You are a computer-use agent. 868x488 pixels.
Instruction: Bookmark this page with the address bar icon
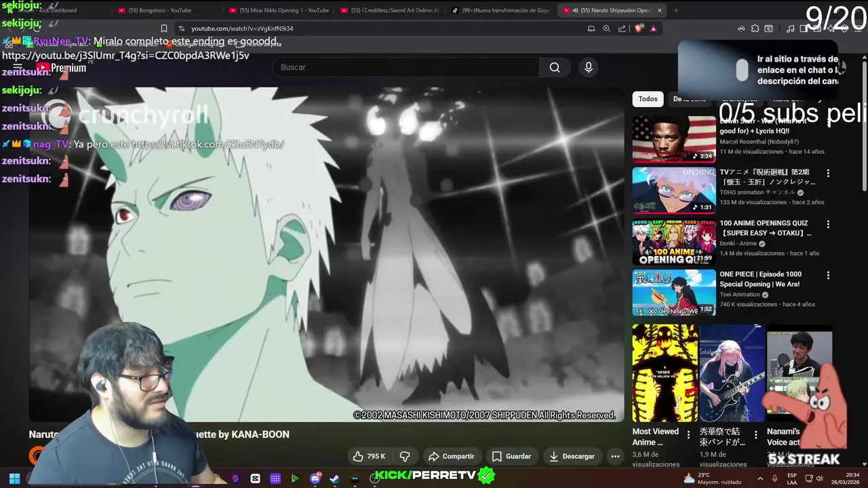[164, 28]
